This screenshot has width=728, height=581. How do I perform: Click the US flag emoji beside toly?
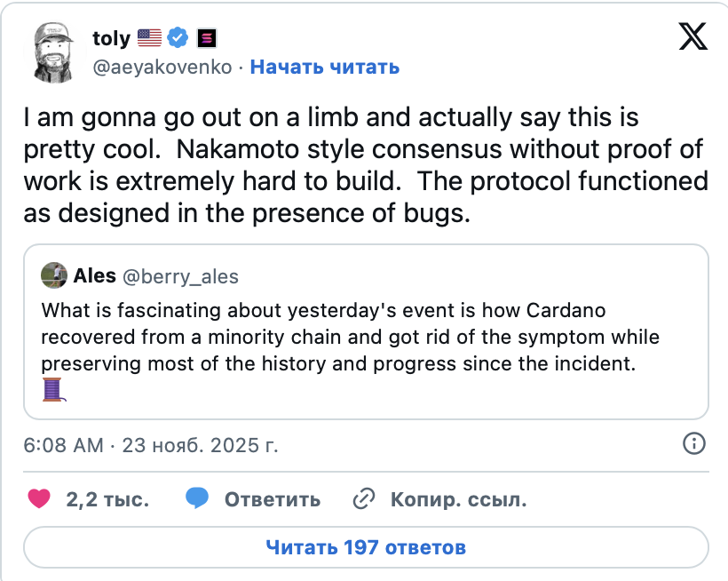(150, 38)
